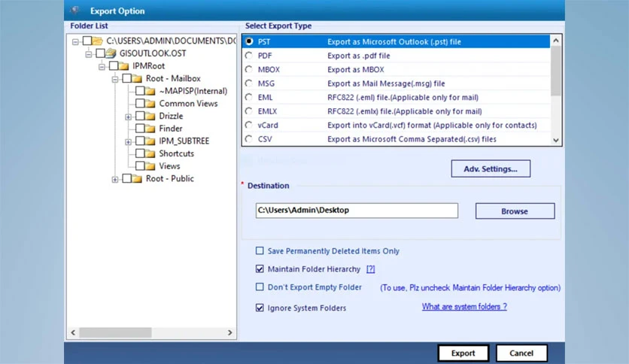Open the 'What are system folders ?' link
The width and height of the screenshot is (629, 364).
click(464, 307)
